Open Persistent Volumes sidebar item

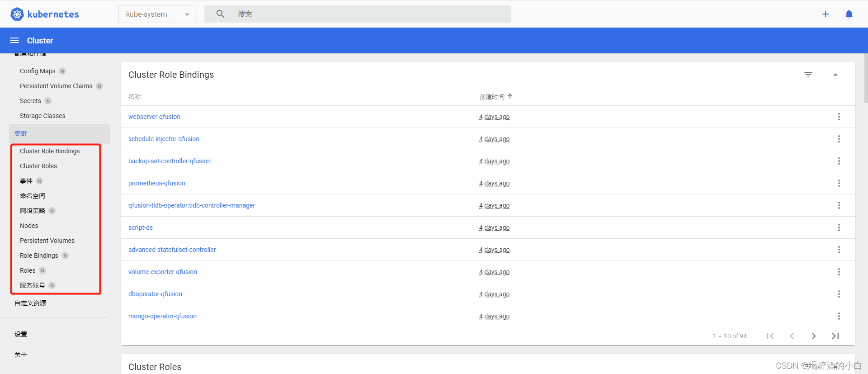coord(47,241)
